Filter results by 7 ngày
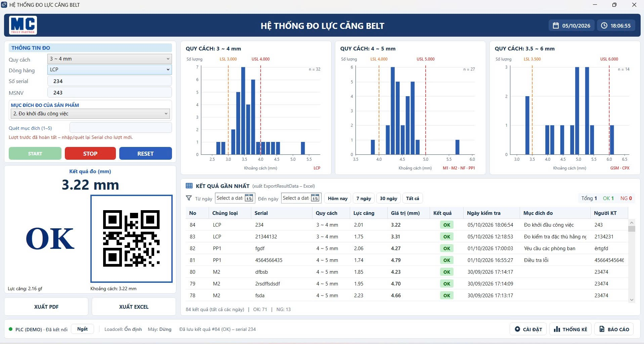This screenshot has height=344, width=644. (363, 198)
